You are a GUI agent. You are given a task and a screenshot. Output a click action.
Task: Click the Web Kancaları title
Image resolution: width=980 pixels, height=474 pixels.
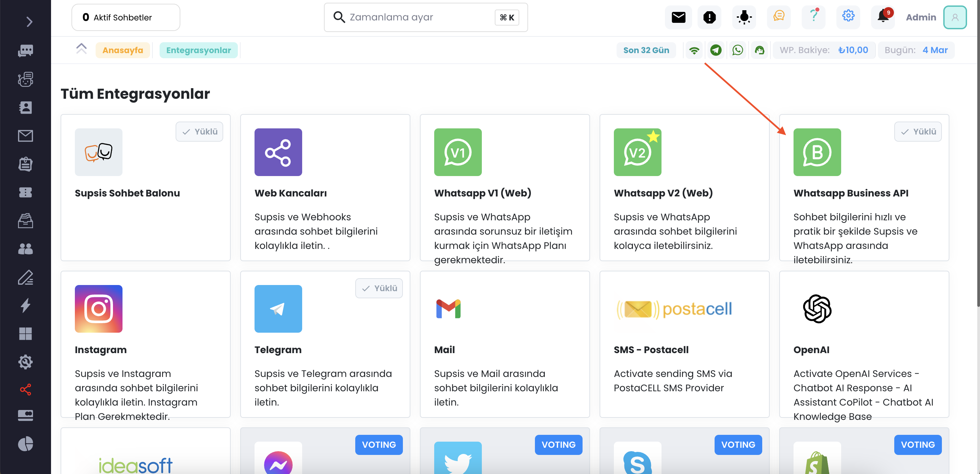tap(290, 193)
